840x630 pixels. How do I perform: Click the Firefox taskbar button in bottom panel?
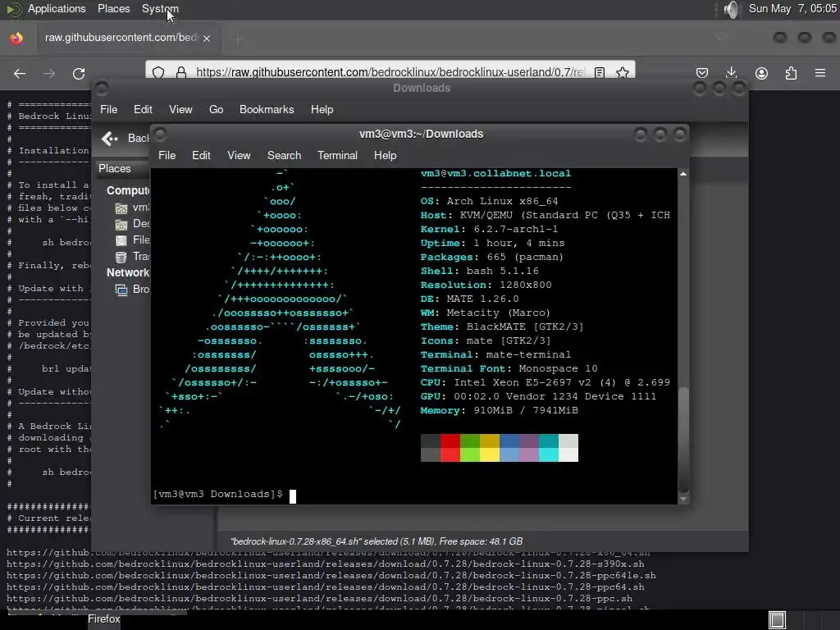104,619
